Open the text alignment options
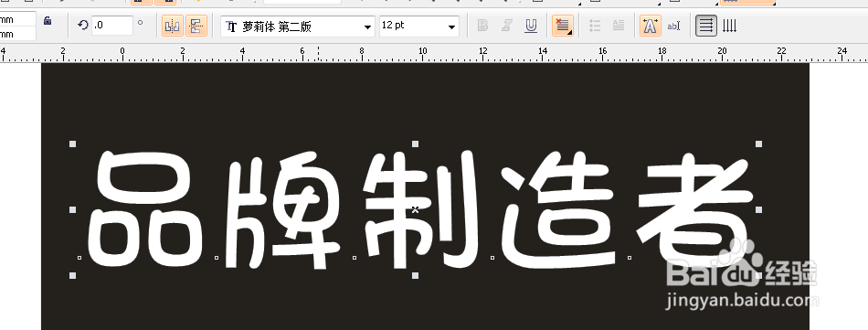The width and height of the screenshot is (868, 330). [563, 26]
